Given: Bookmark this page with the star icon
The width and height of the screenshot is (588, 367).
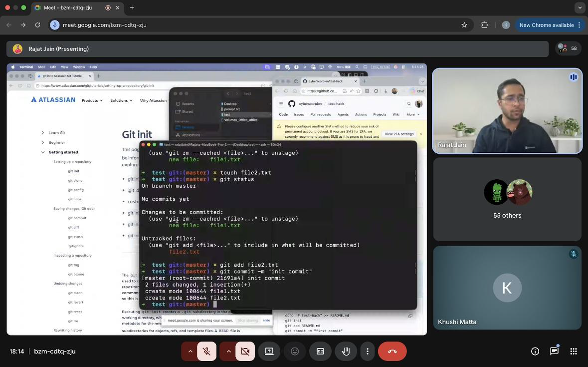Looking at the screenshot, I should [x=464, y=25].
